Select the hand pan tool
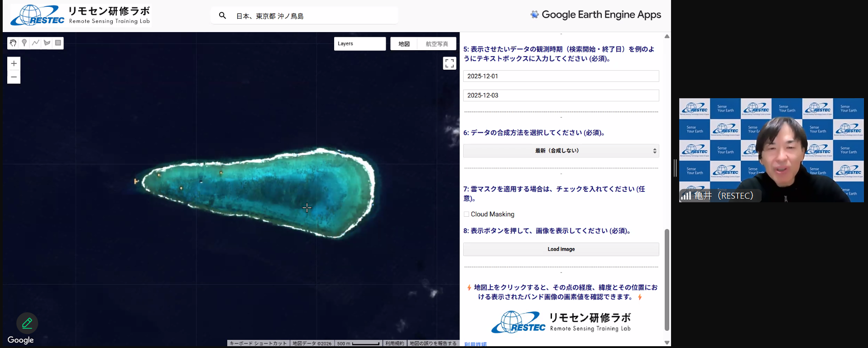Screen dimensions: 868x348 [13, 43]
